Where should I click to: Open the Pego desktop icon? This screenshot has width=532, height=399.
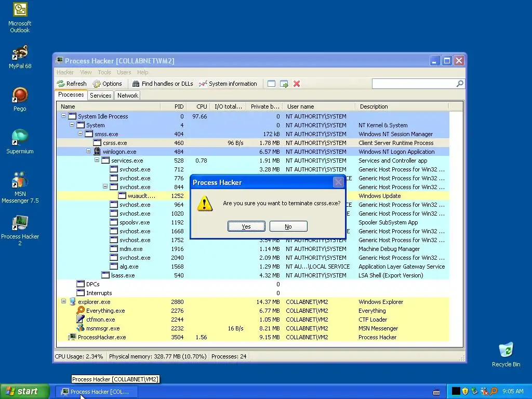click(20, 100)
